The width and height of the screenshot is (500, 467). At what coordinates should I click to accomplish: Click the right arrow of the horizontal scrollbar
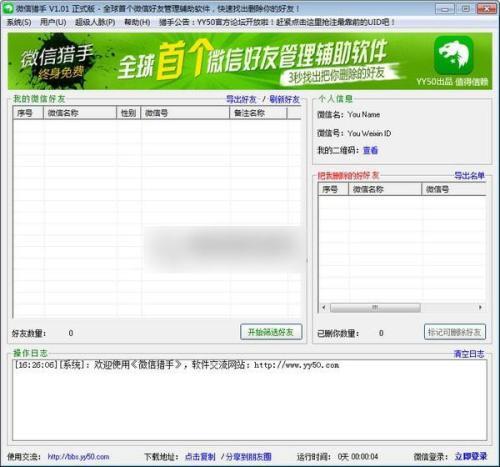click(x=480, y=307)
